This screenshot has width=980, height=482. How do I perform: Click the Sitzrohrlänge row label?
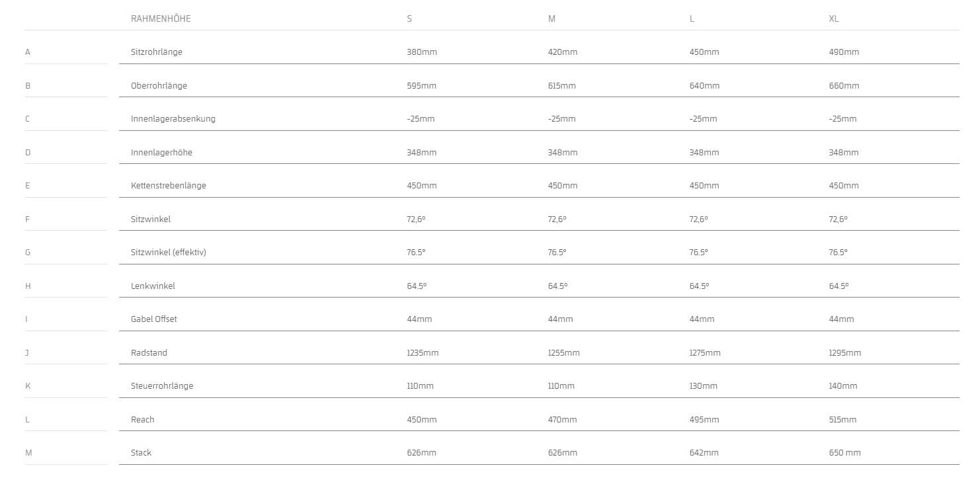coord(157,52)
